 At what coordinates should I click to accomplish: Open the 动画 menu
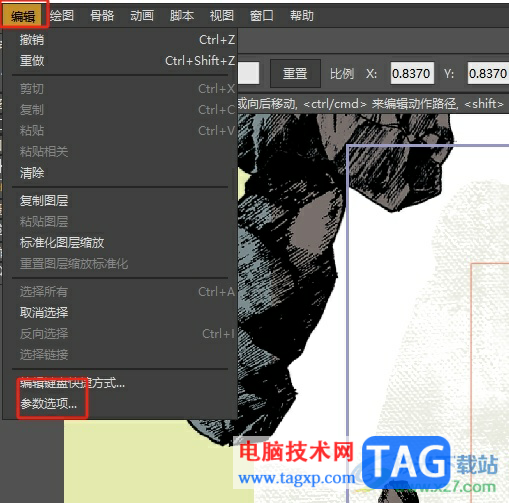click(142, 16)
